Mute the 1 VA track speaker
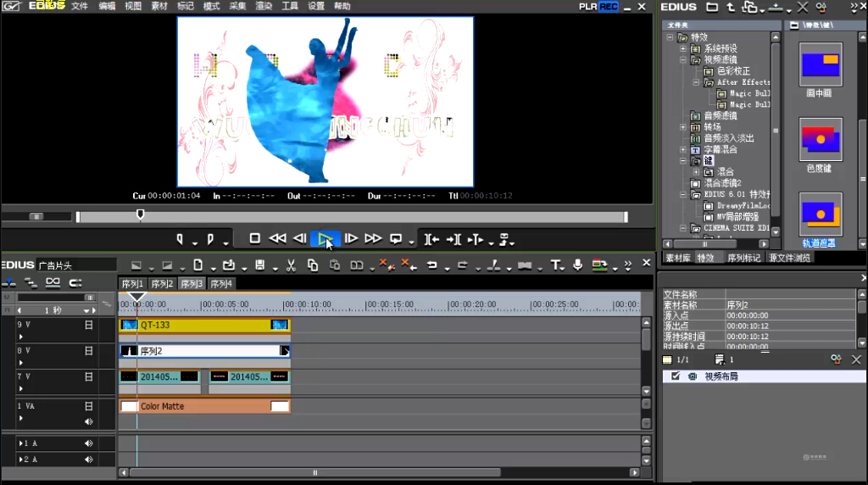 click(88, 421)
